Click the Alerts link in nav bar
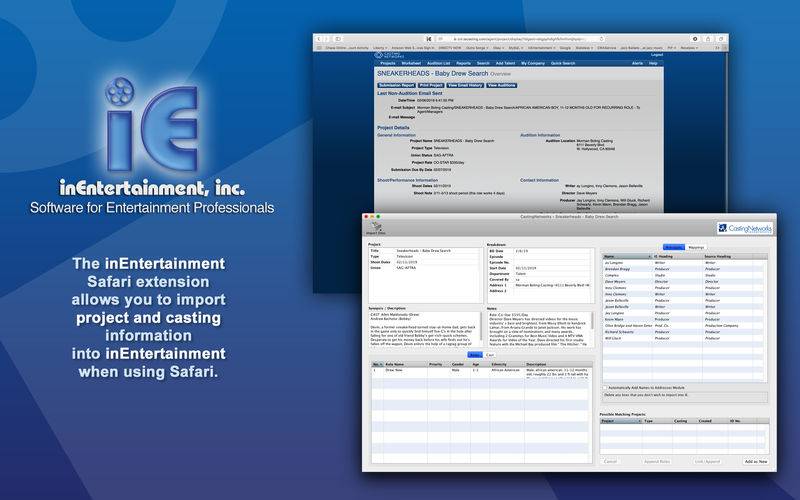This screenshot has width=800, height=500. pyautogui.click(x=637, y=63)
